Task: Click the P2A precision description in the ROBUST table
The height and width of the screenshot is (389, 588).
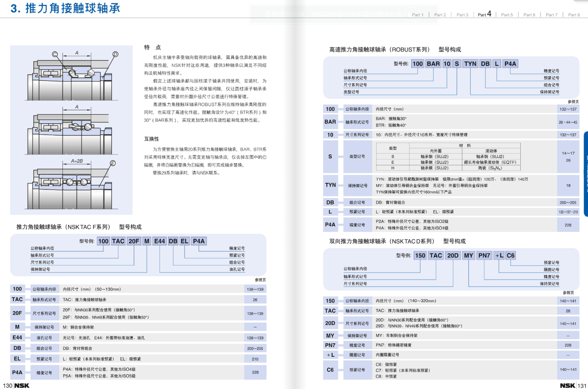Action: pos(412,221)
